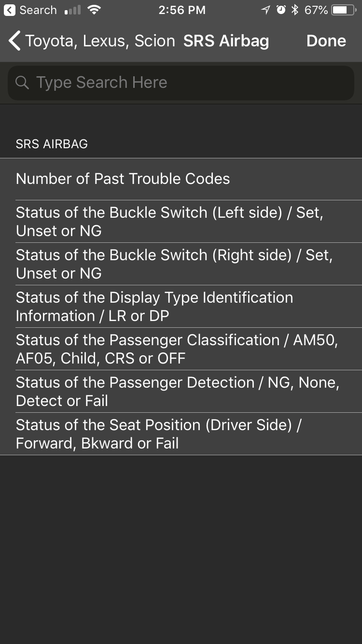Tap the back chevron arrow icon
Screen dimensions: 362x644
tap(14, 41)
